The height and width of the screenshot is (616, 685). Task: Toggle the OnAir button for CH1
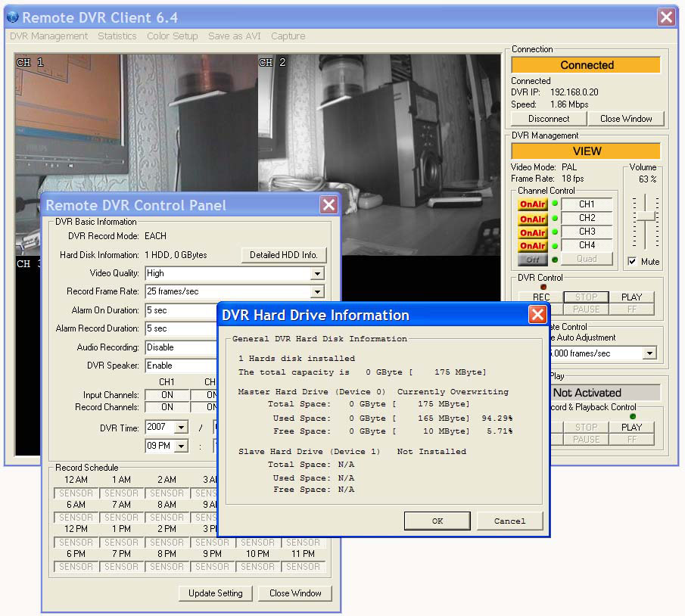(x=532, y=204)
